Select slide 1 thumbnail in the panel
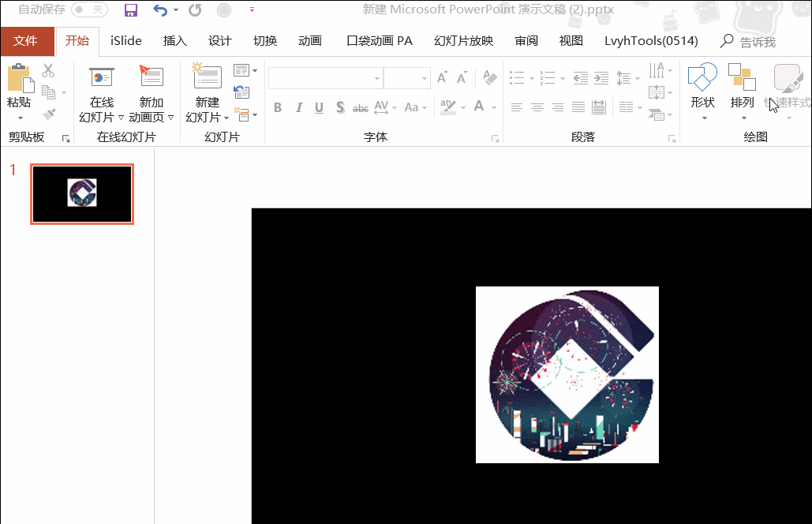The height and width of the screenshot is (524, 812). tap(82, 194)
